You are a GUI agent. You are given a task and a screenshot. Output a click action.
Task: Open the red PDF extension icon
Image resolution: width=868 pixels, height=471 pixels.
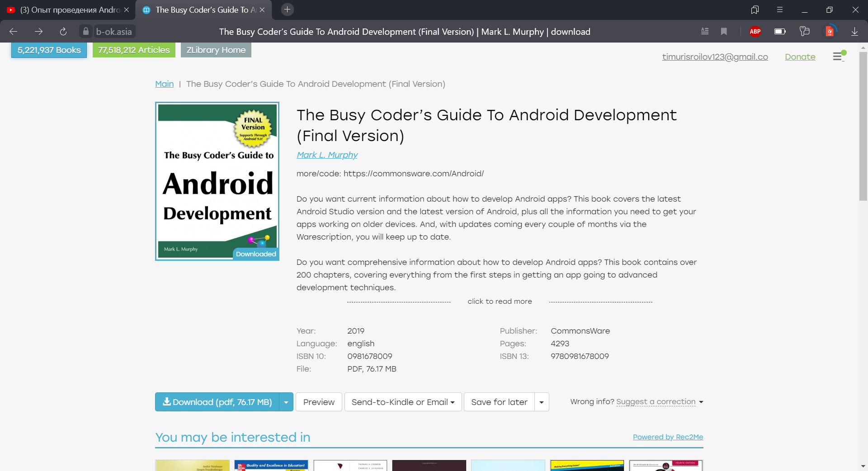[x=830, y=31]
